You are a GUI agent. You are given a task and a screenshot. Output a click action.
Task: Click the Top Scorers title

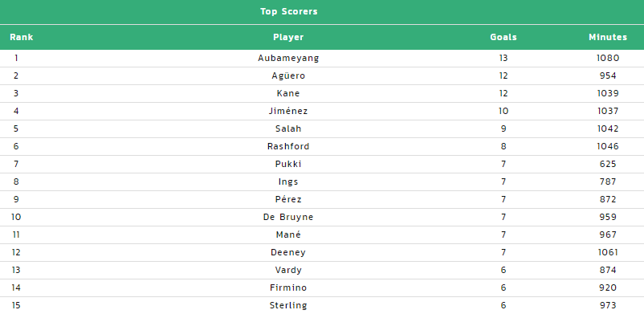tap(289, 11)
